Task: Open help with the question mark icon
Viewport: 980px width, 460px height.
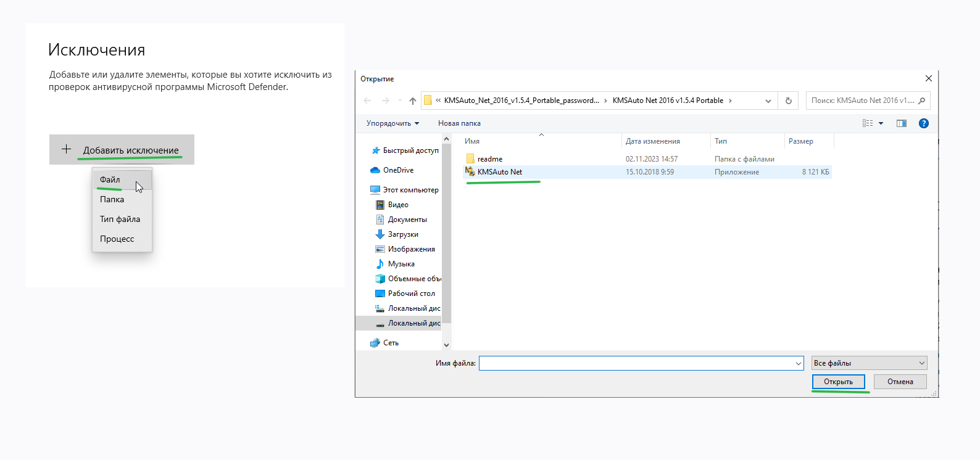Action: pyautogui.click(x=924, y=123)
